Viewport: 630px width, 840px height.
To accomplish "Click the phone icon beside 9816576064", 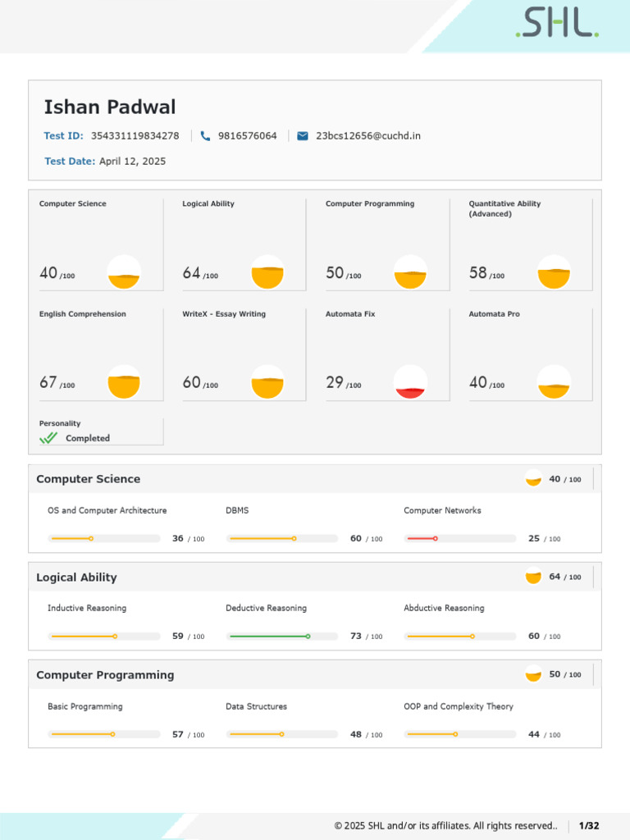I will point(205,136).
